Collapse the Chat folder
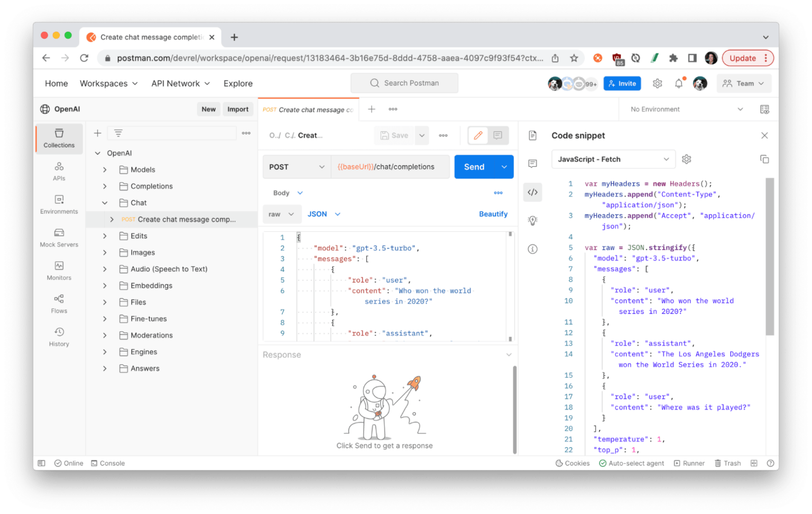The image size is (812, 514). 105,203
